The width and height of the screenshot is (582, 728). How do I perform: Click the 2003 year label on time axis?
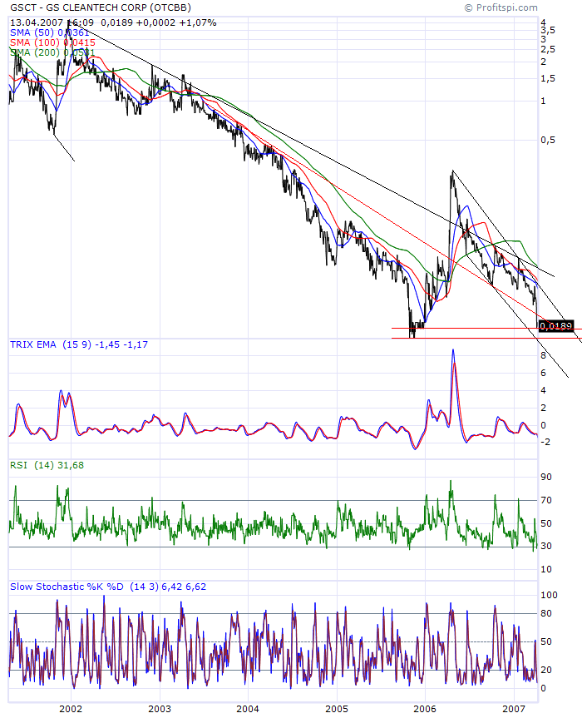click(159, 709)
